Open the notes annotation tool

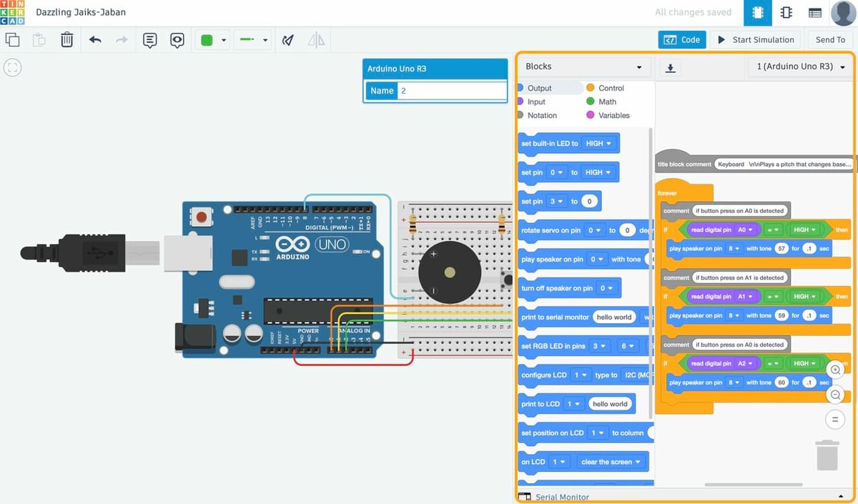(x=149, y=40)
